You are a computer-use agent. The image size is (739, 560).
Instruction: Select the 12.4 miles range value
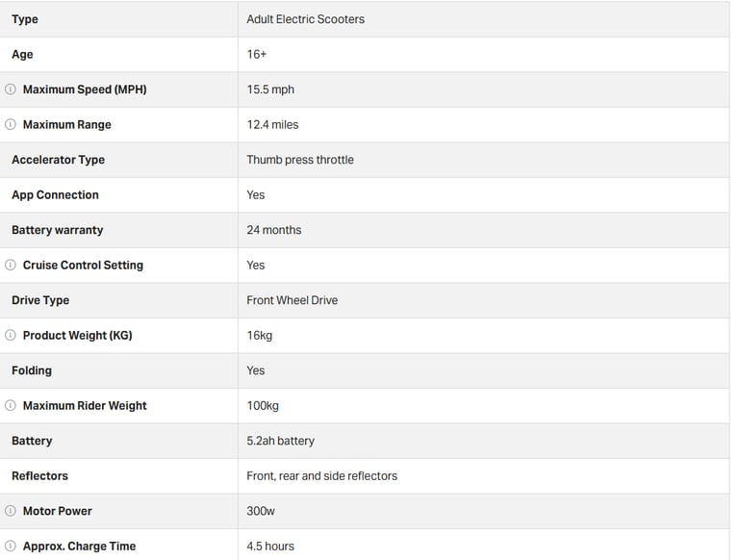pyautogui.click(x=272, y=124)
